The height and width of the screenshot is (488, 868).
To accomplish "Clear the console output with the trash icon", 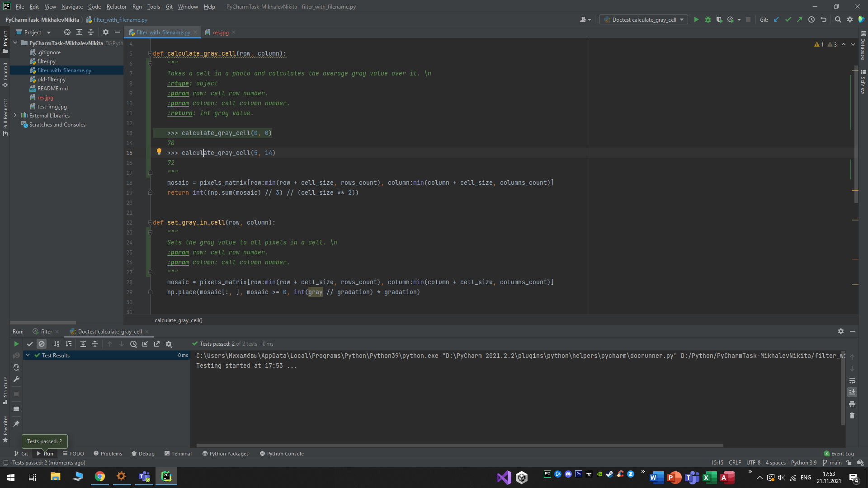I will tap(852, 416).
